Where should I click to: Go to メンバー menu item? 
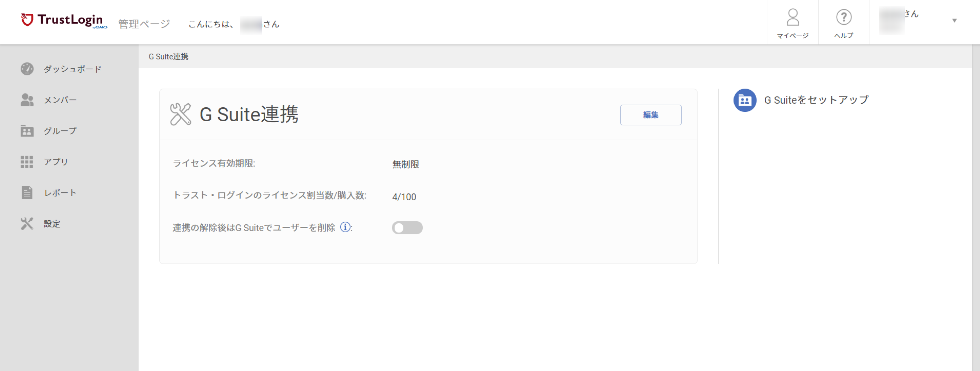point(60,100)
